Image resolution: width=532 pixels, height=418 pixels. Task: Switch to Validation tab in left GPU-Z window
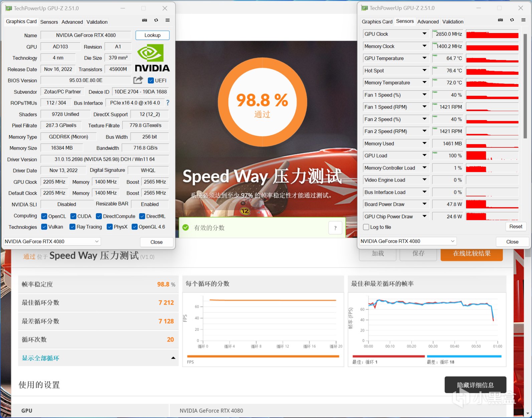click(x=97, y=22)
